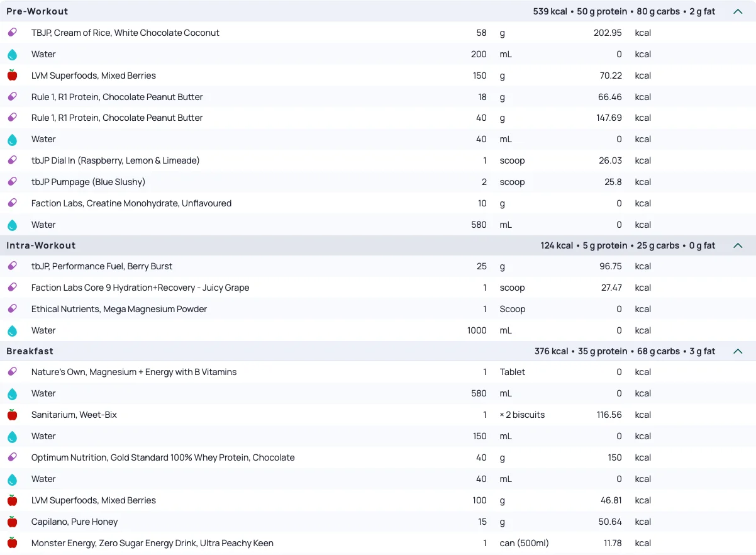Collapse the Pre-Workout meal section
756x555 pixels.
click(738, 11)
